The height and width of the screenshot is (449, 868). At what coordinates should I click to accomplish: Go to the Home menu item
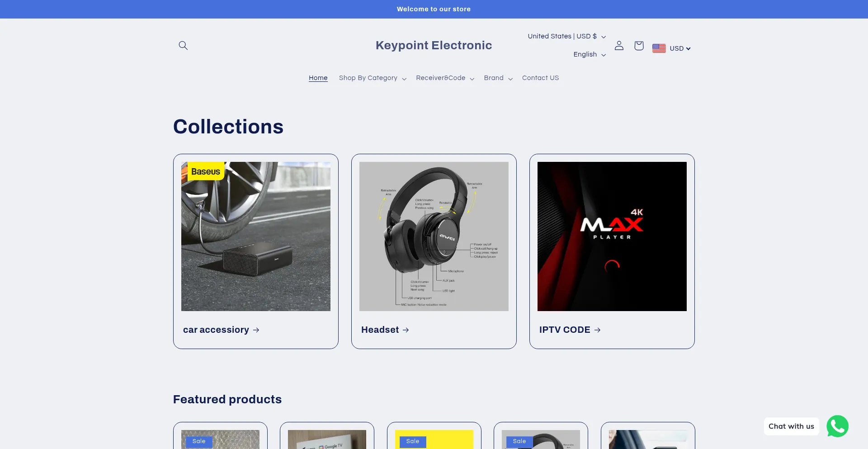[x=318, y=78]
